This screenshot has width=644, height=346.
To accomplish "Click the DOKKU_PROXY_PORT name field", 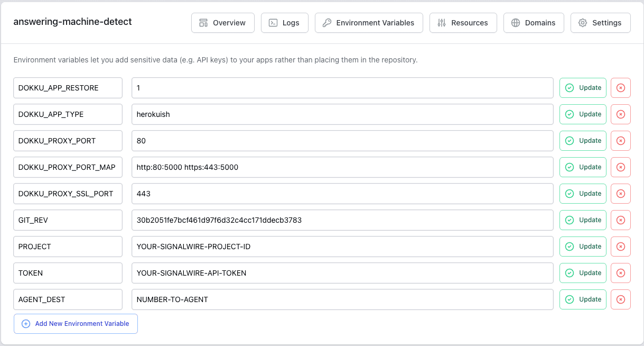I will tap(68, 141).
